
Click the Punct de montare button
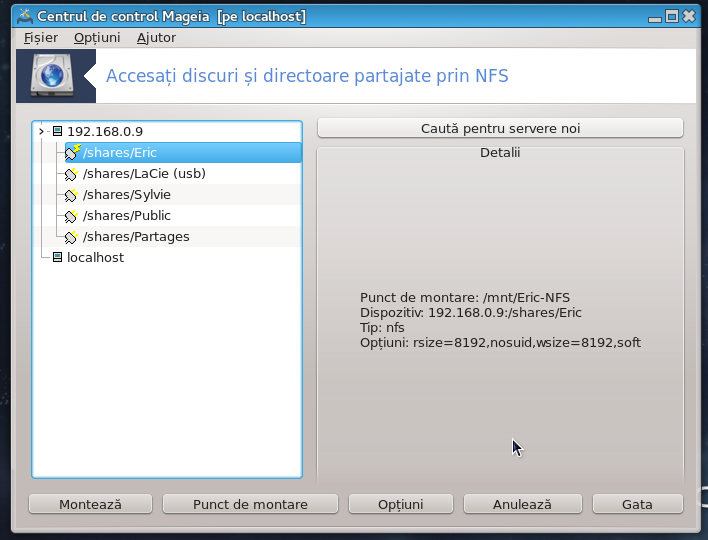pyautogui.click(x=250, y=504)
